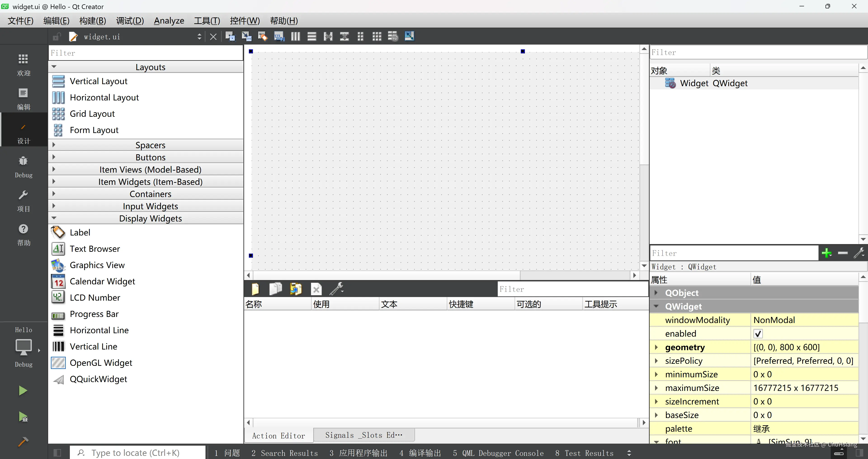Screen dimensions: 868x459
Task: Open the 构建(B) menu
Action: coord(92,21)
